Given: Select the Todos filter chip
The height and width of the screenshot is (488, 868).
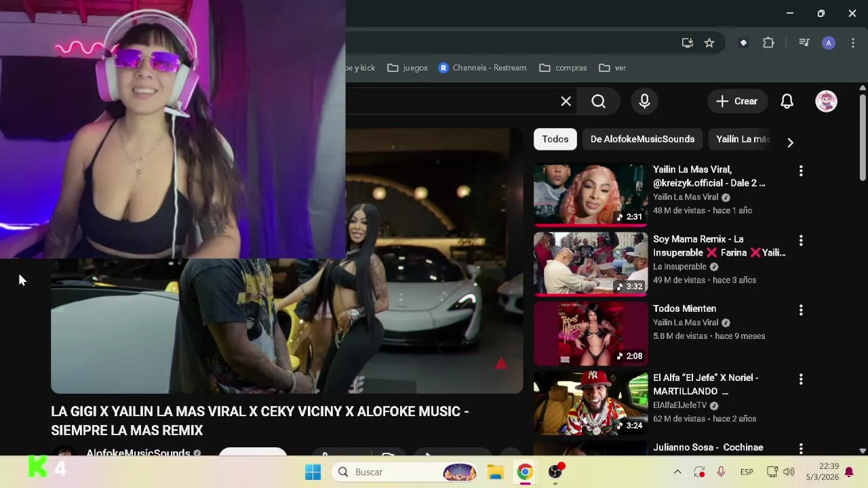Looking at the screenshot, I should point(555,139).
